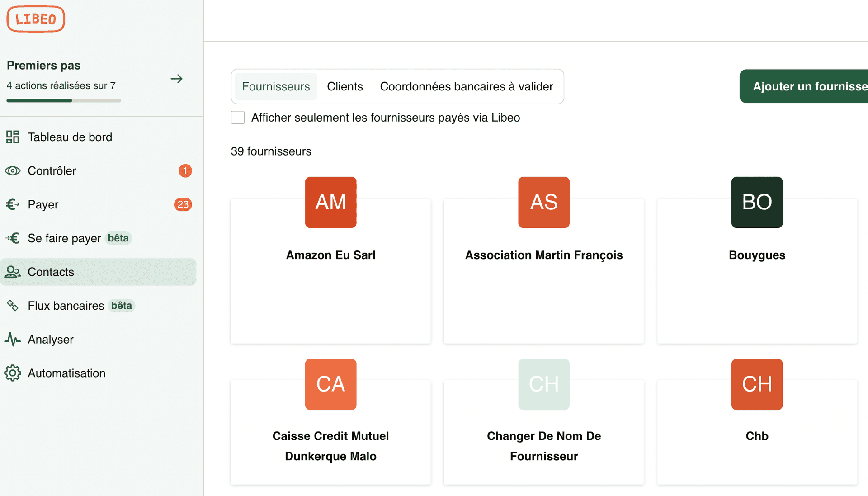This screenshot has width=868, height=496.
Task: Click the Contrôler eye icon
Action: click(13, 171)
